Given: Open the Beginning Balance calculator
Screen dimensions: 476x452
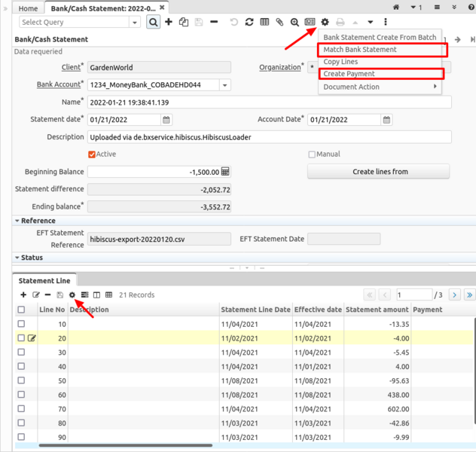Looking at the screenshot, I should point(225,172).
